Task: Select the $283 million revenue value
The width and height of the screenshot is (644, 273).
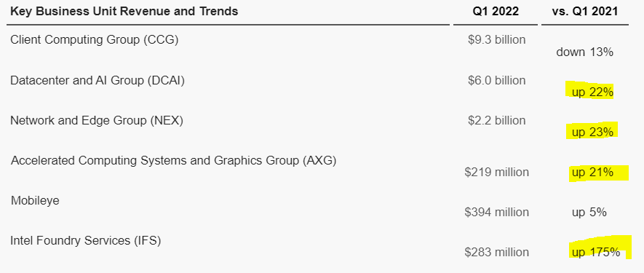Action: point(496,252)
